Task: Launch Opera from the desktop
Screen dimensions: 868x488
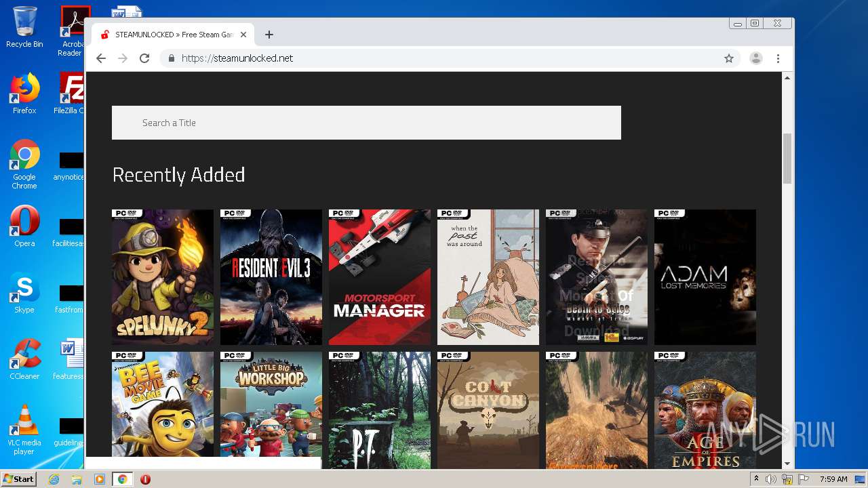Action: 24,226
